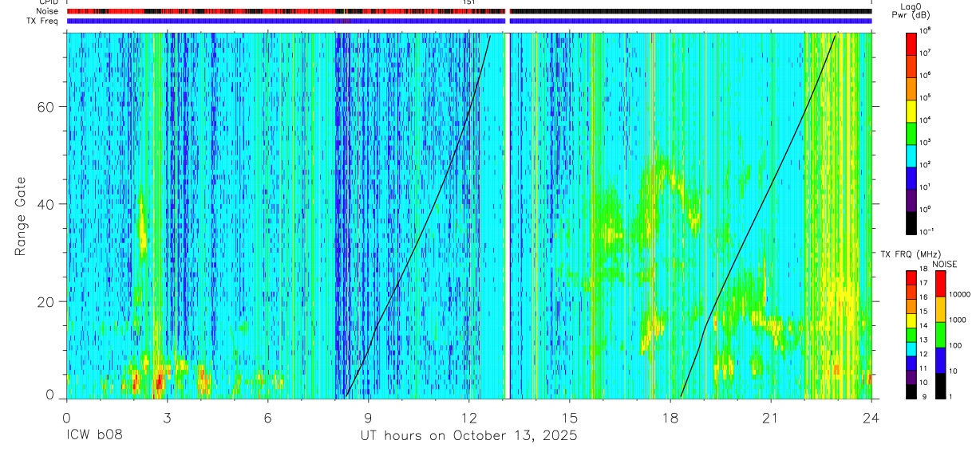Click the green segment of TX FRQ colorbar

click(x=911, y=335)
